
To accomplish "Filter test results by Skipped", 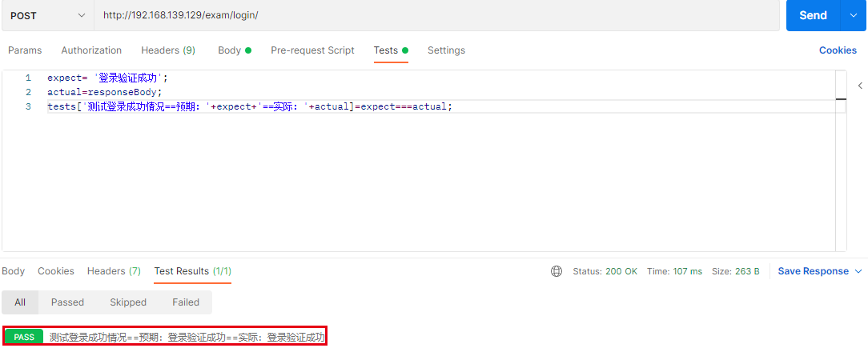I will (128, 302).
